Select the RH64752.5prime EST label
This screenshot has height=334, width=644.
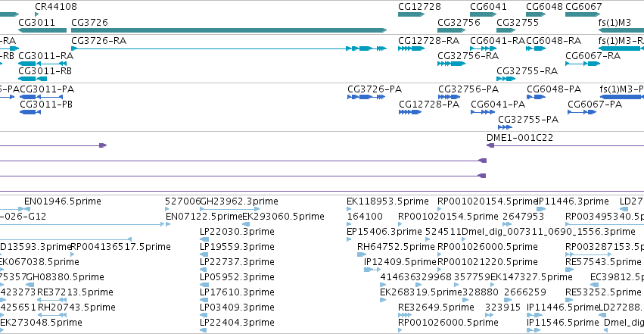(396, 247)
